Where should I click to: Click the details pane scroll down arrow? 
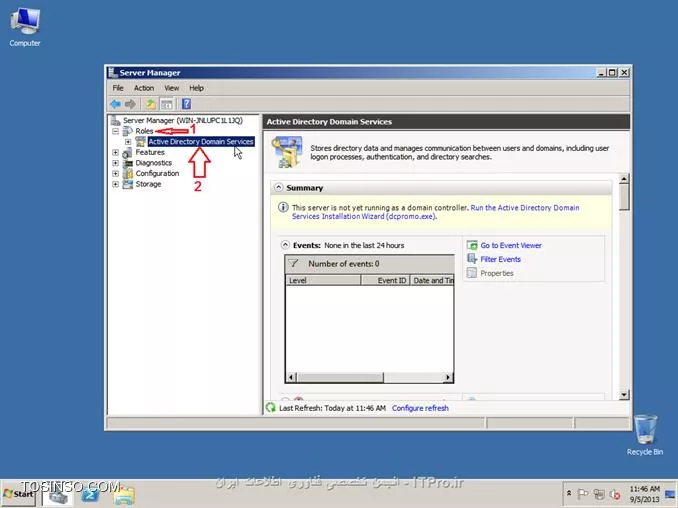point(624,394)
